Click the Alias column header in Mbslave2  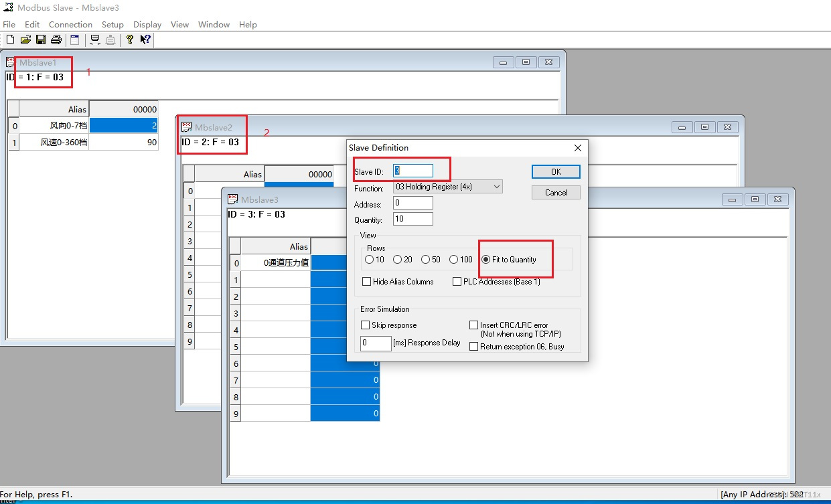(230, 174)
